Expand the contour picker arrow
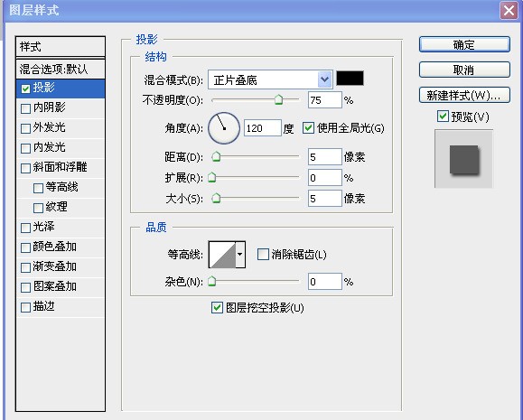Viewport: 523px width, 420px height. coord(240,255)
